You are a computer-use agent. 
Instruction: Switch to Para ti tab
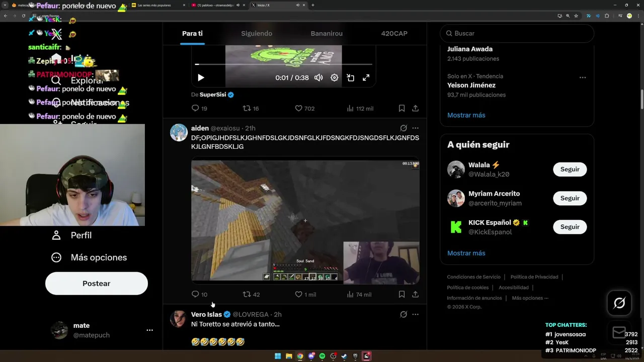[192, 33]
